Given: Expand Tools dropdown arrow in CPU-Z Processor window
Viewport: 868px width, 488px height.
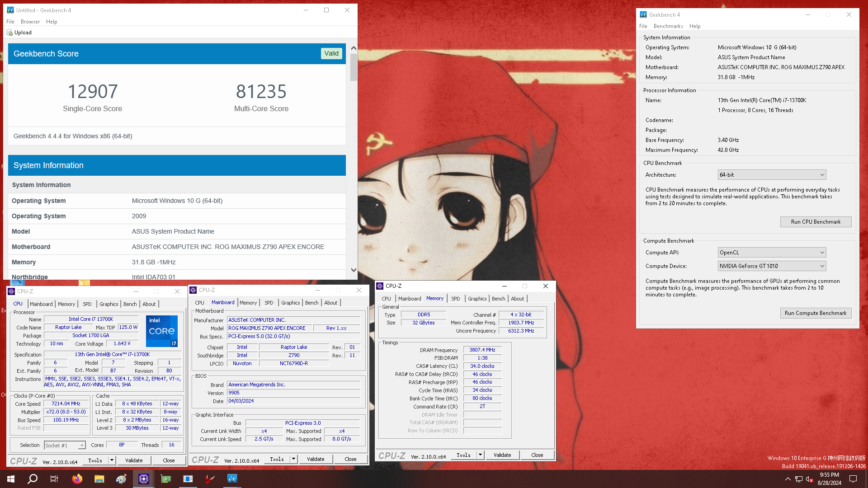Looking at the screenshot, I should 112,460.
